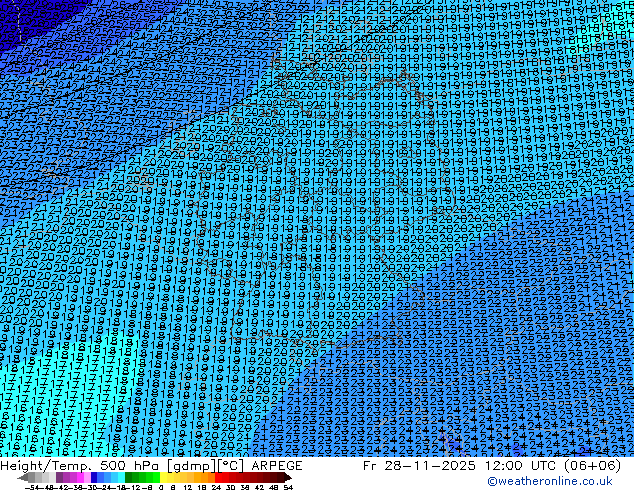Click the '24' label under the legend
This screenshot has height=490, width=634.
[216, 488]
